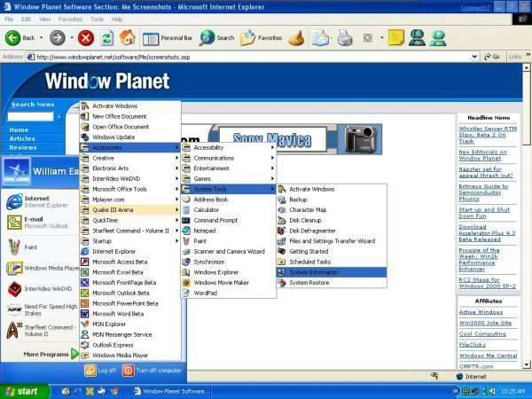Click the address URL field
Screen dimensions: 532x399
click(x=251, y=57)
